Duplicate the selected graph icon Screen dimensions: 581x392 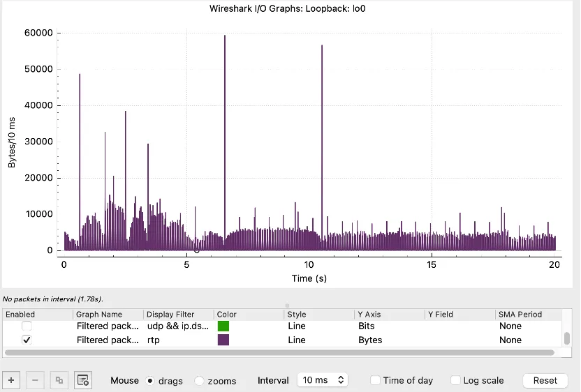tap(59, 380)
